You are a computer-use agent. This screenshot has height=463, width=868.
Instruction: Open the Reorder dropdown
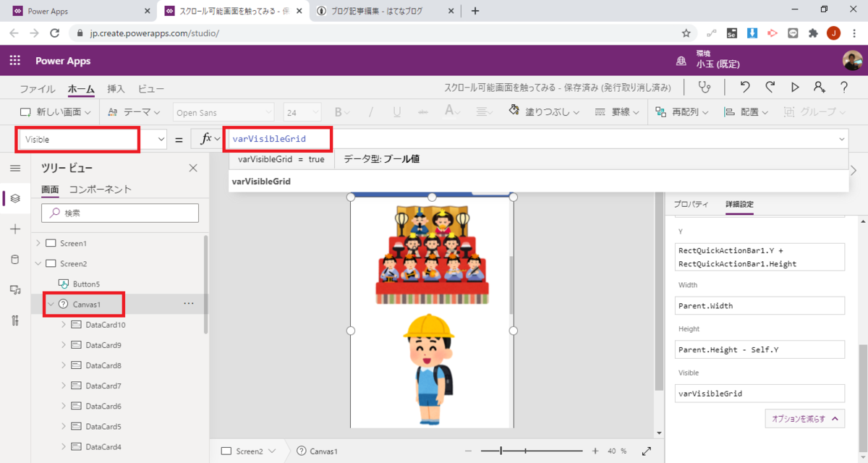pos(682,112)
